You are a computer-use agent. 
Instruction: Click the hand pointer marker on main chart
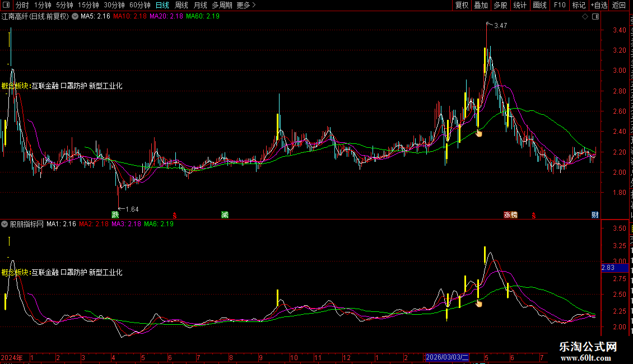coord(479,133)
